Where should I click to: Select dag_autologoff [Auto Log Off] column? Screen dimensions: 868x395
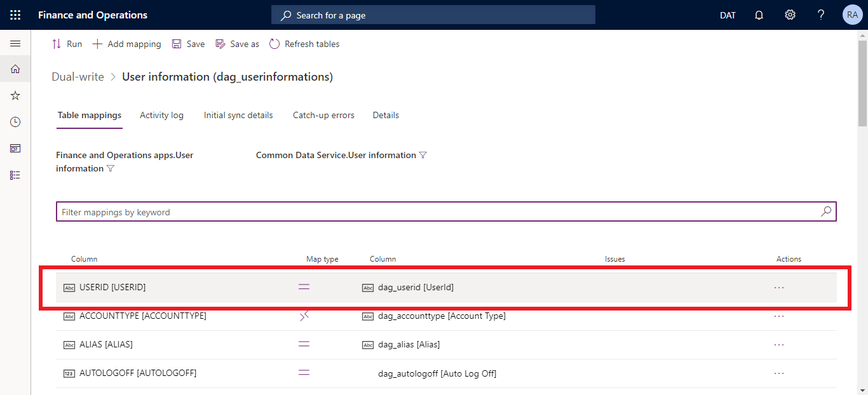pyautogui.click(x=437, y=373)
